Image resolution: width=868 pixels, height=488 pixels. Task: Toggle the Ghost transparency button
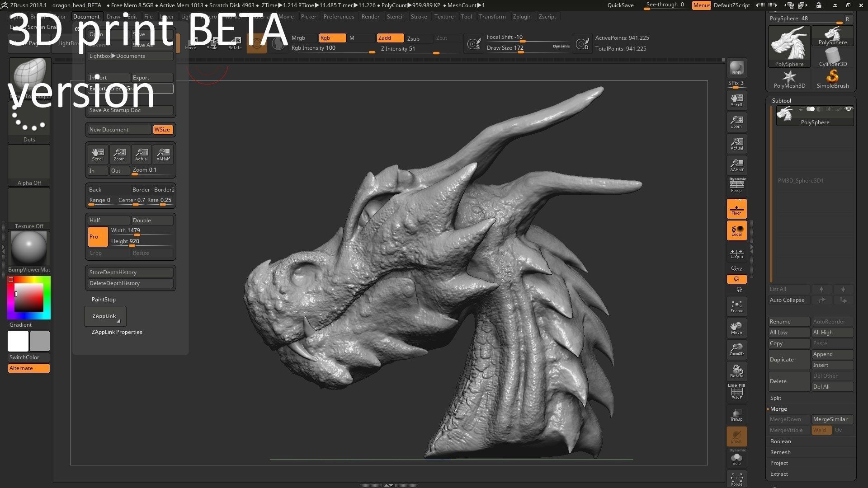pos(736,436)
